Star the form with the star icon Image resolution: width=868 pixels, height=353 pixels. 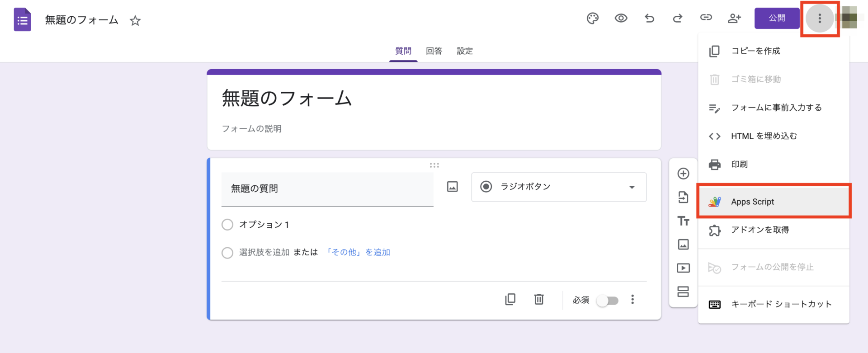(135, 21)
